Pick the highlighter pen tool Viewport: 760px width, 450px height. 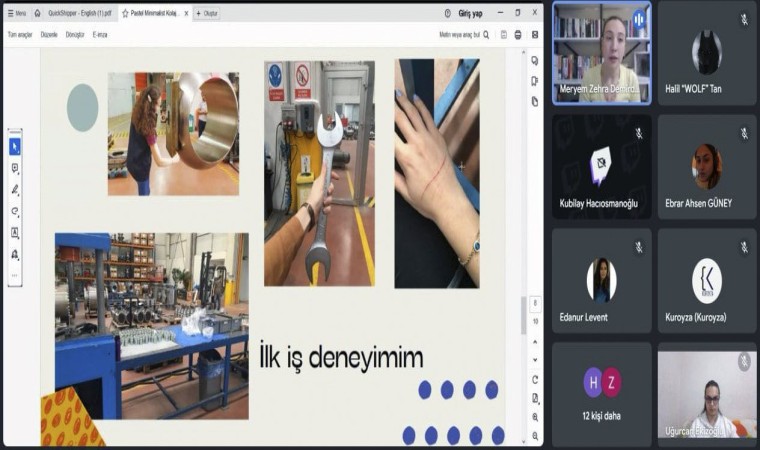(14, 189)
